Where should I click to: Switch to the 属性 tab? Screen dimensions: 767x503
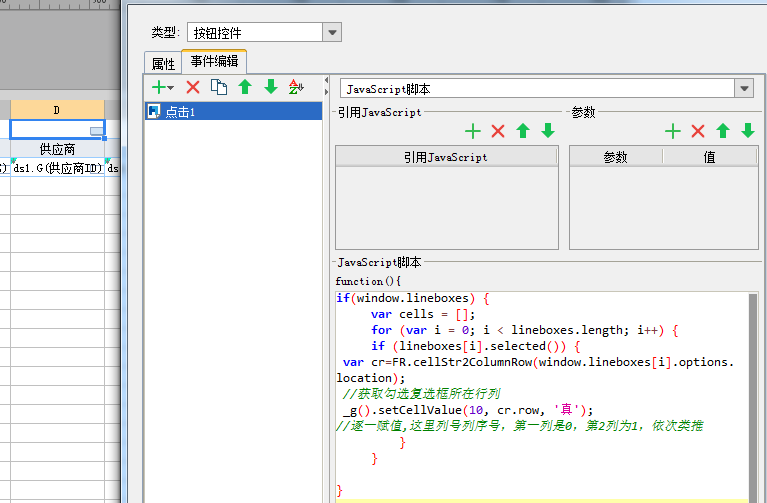click(x=163, y=63)
